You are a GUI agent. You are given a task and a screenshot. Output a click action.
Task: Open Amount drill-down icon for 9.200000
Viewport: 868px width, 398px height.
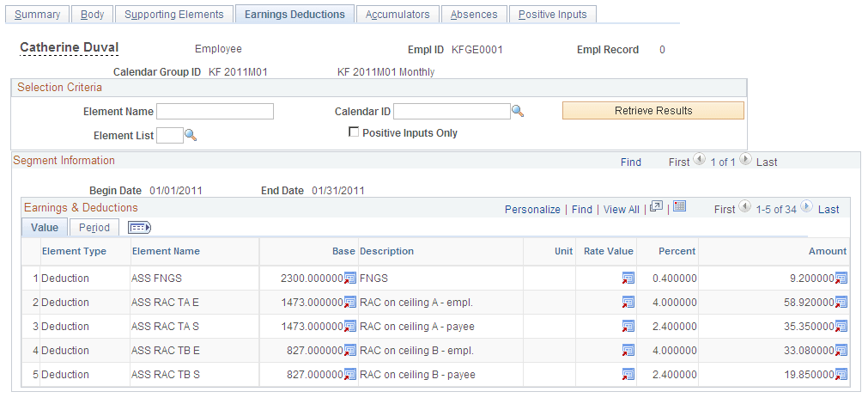click(841, 279)
